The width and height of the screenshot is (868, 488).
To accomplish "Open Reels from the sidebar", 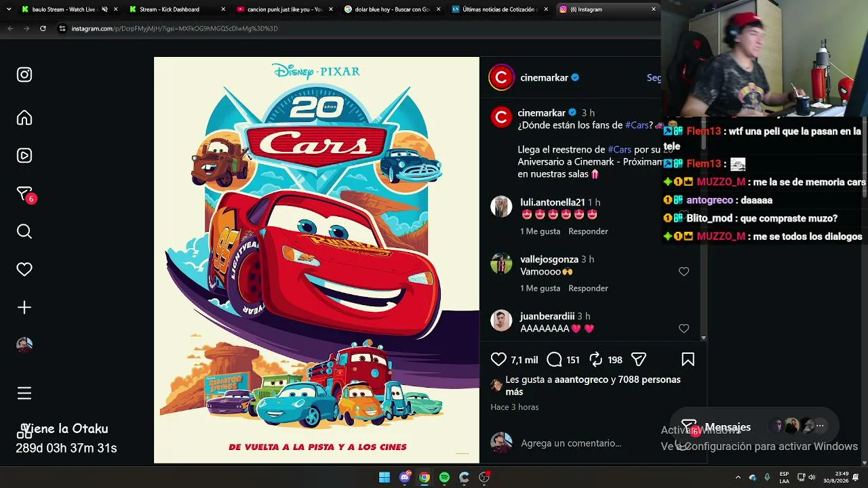I will point(24,155).
